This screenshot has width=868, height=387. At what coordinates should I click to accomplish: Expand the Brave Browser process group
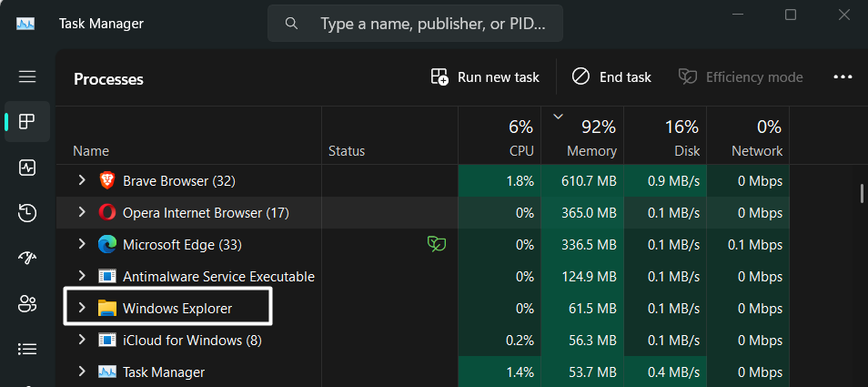tap(82, 181)
